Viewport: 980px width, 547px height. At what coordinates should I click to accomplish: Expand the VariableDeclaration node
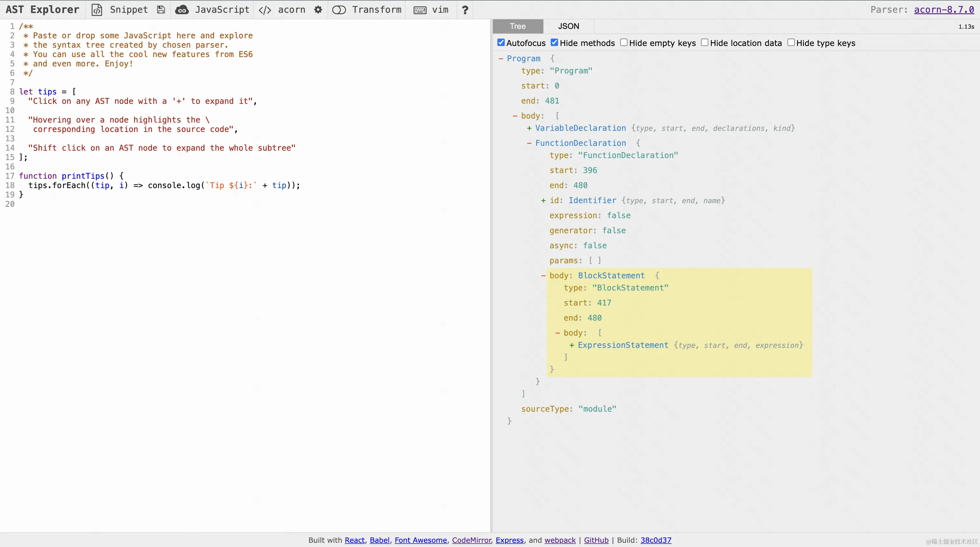click(529, 128)
